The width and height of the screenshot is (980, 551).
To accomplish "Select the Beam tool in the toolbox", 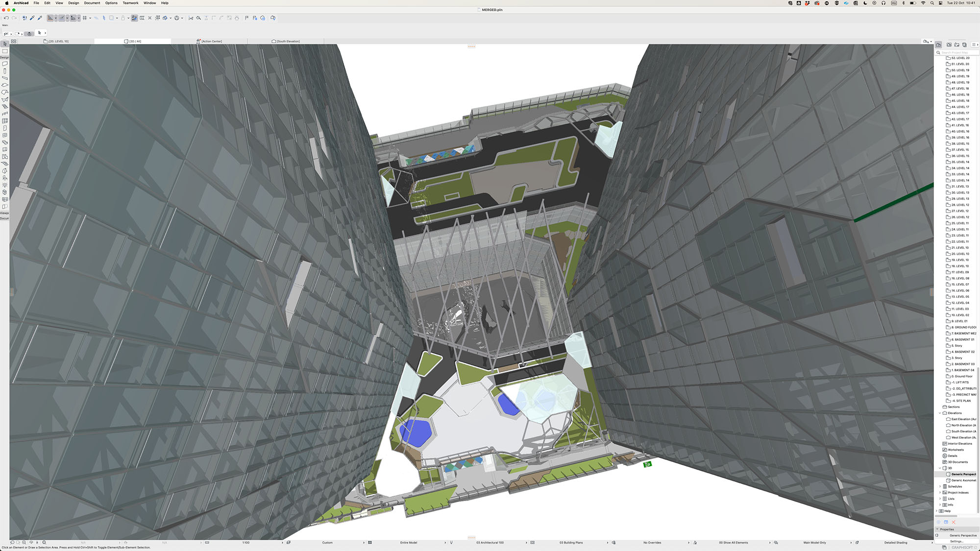I will (5, 78).
